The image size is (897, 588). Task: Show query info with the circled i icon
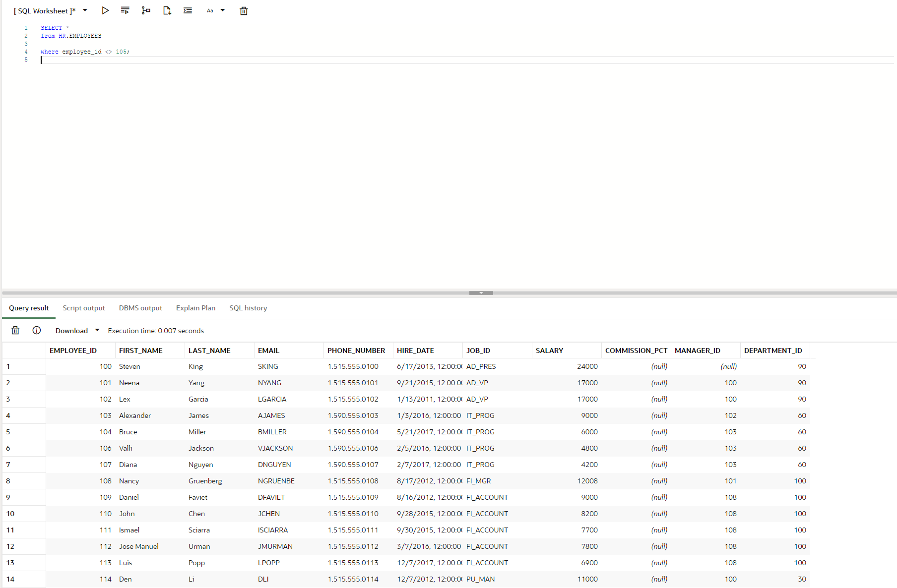37,330
